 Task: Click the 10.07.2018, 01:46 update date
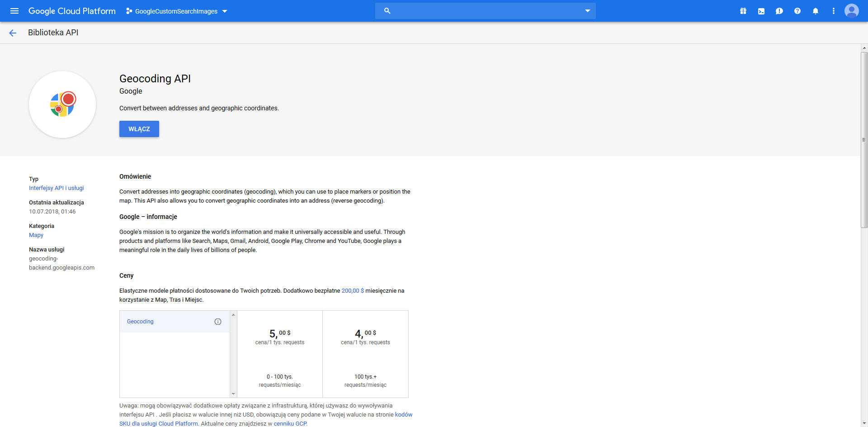(52, 212)
